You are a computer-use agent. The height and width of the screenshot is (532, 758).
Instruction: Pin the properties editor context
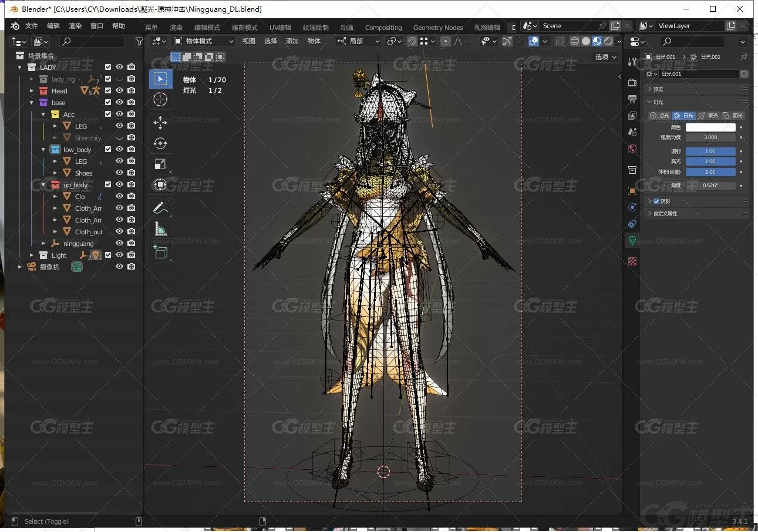pyautogui.click(x=744, y=57)
